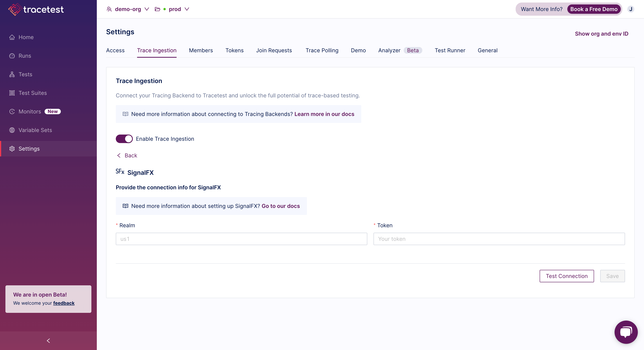This screenshot has width=644, height=350.
Task: Expand the prod environment dropdown
Action: (x=187, y=9)
